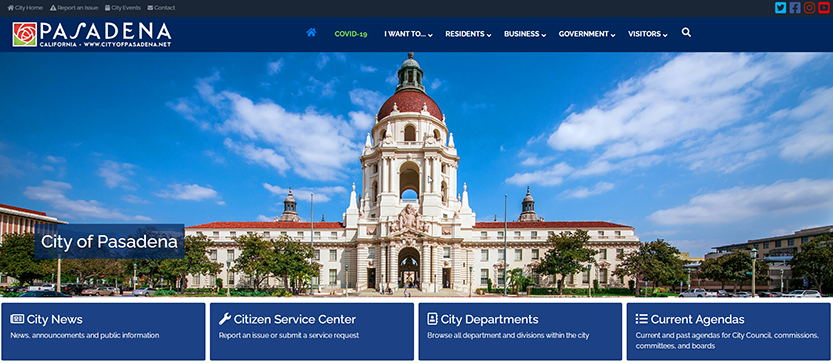
Task: Expand the I Want To... dropdown menu
Action: coord(408,34)
